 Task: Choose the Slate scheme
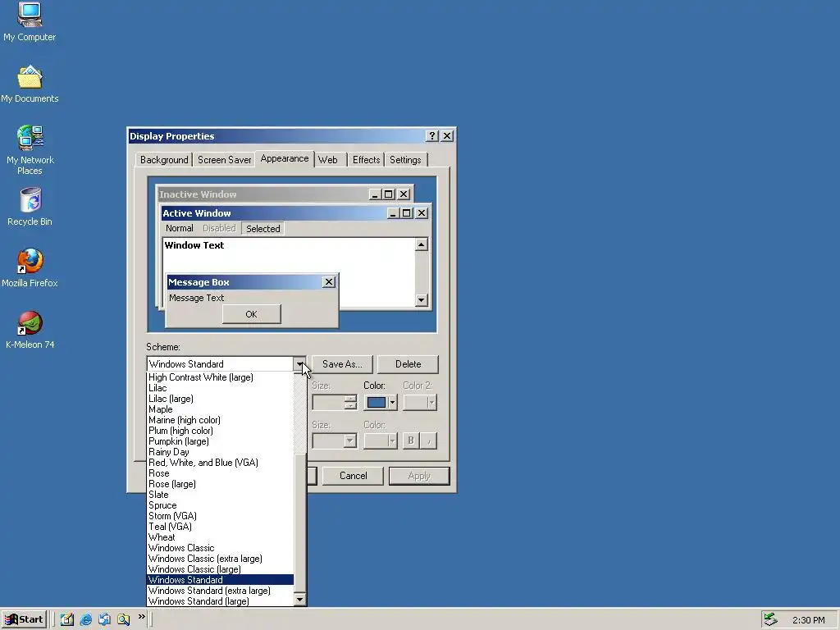[x=220, y=495]
